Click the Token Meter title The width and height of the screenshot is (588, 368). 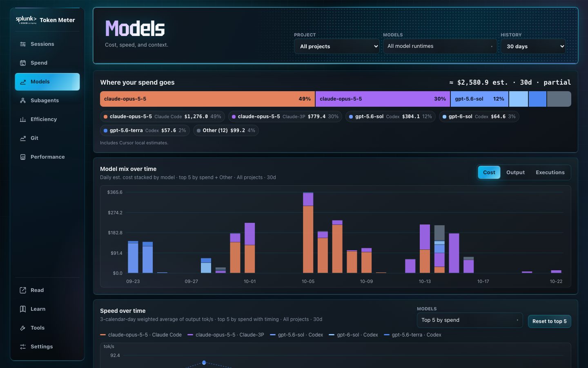point(57,20)
